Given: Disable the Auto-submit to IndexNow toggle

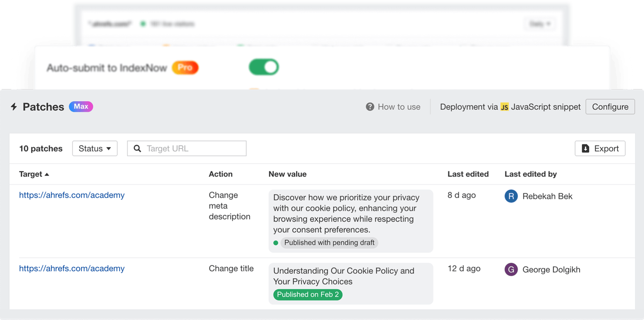Looking at the screenshot, I should point(264,67).
